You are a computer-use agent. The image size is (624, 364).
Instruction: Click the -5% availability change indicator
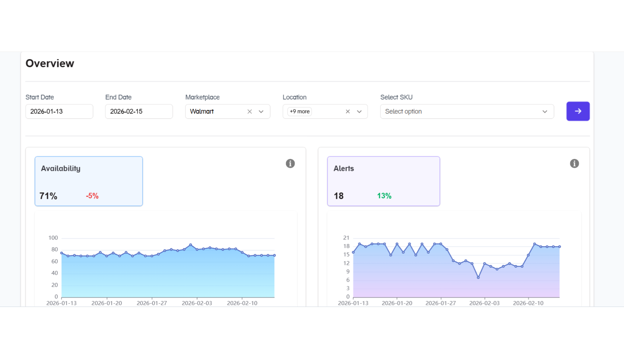tap(92, 196)
